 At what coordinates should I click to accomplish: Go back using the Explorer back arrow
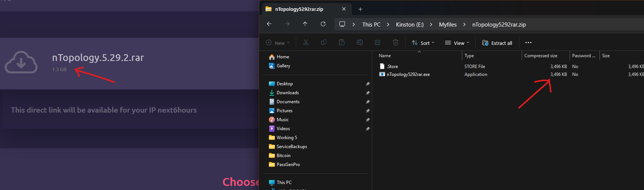(x=269, y=24)
